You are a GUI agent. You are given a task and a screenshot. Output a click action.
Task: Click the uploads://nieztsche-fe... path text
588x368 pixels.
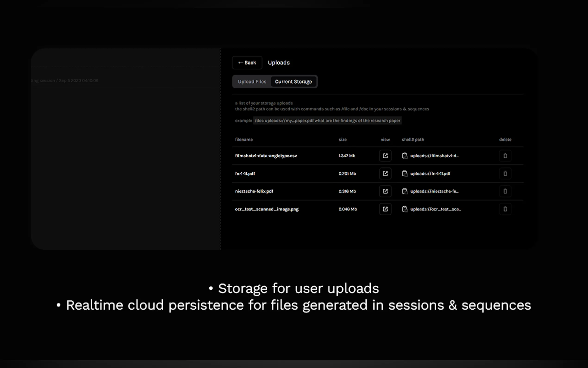[x=434, y=191]
